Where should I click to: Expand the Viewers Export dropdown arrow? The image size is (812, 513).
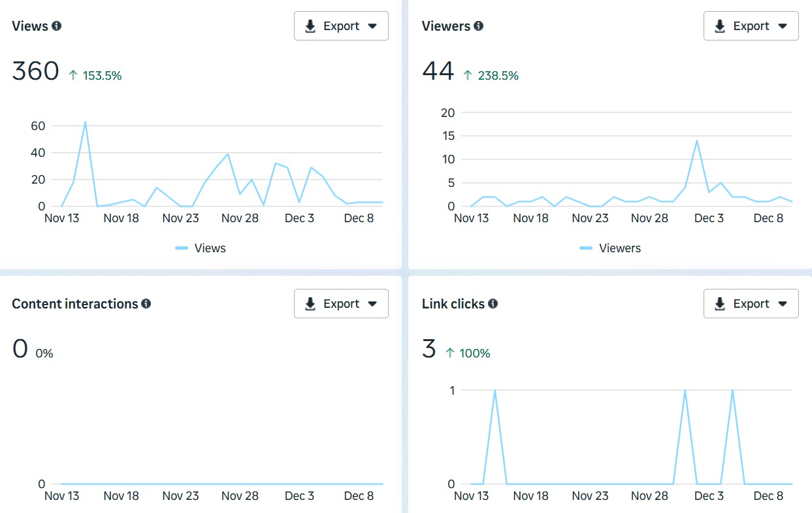(783, 26)
